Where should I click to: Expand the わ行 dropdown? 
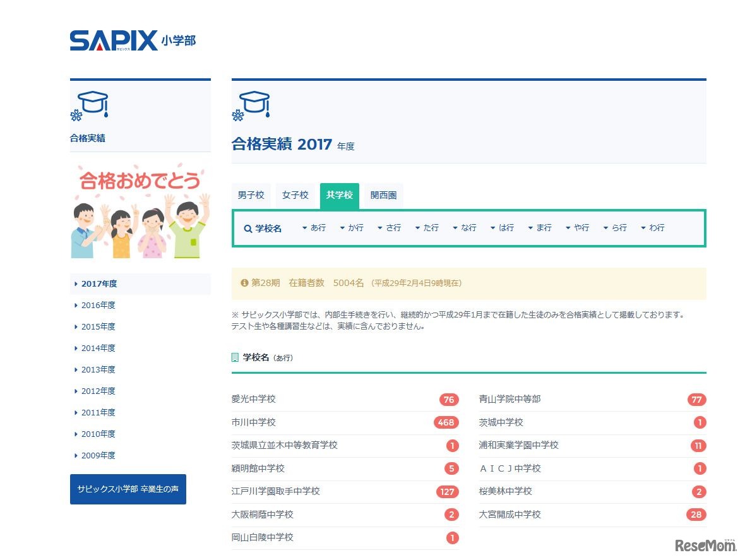click(x=654, y=228)
